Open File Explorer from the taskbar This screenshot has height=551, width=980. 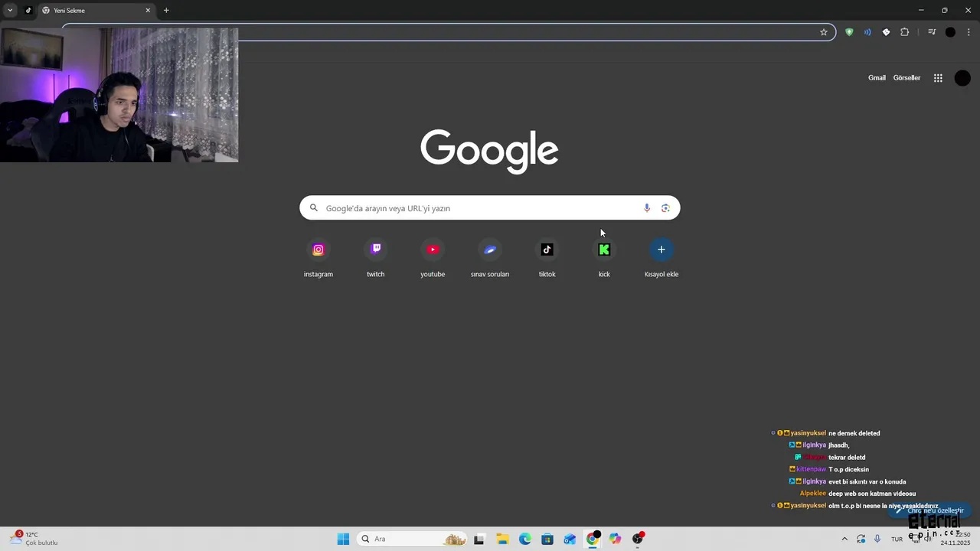pos(502,539)
